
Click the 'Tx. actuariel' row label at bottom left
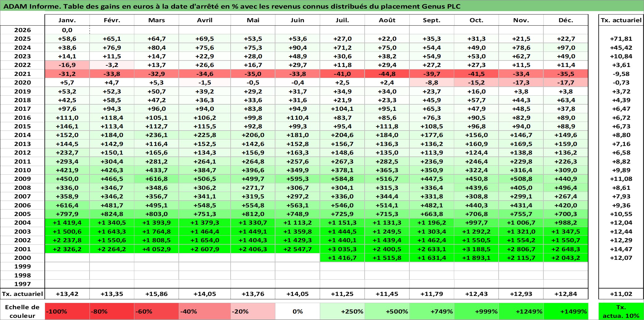click(23, 294)
